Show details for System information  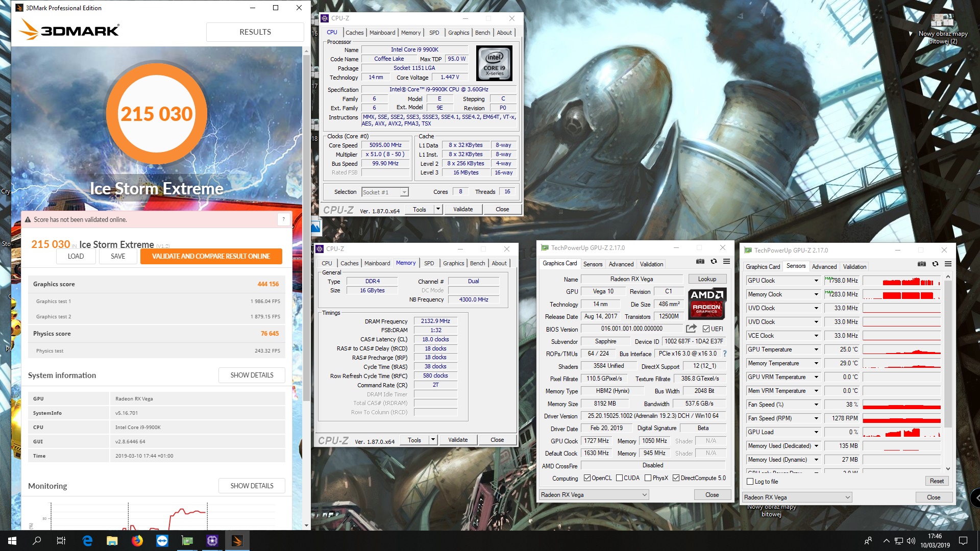pyautogui.click(x=252, y=375)
